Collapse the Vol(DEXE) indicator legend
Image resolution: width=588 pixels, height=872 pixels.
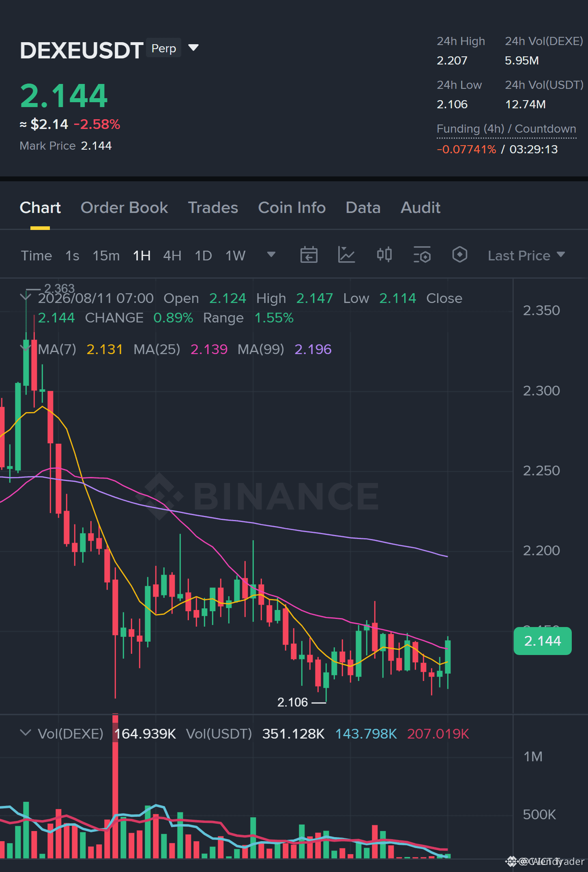[x=26, y=733]
